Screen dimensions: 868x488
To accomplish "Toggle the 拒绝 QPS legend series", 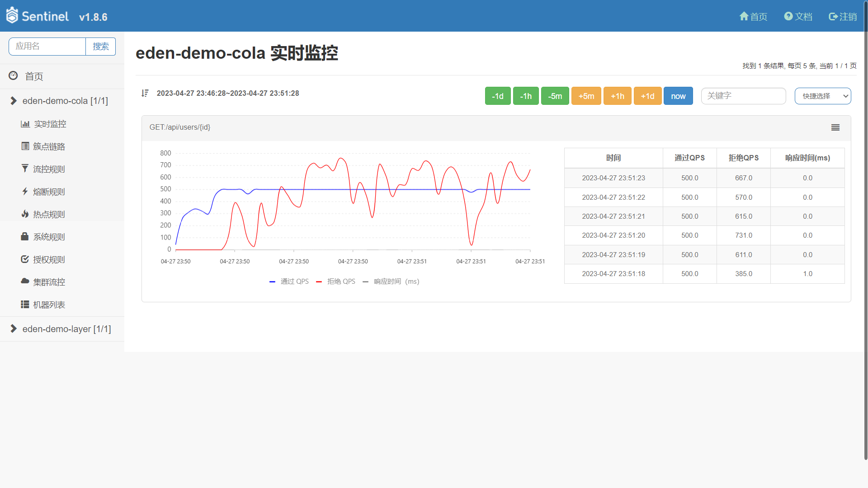I will [x=336, y=282].
